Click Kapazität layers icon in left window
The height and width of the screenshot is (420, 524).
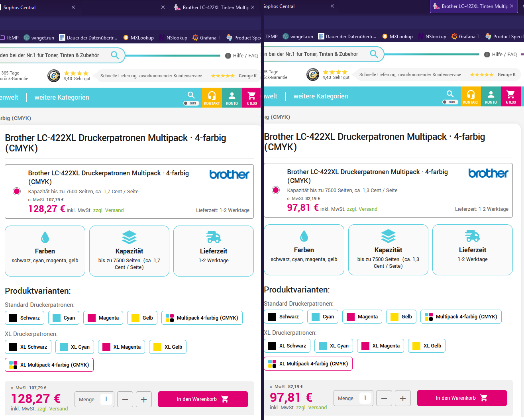click(129, 237)
